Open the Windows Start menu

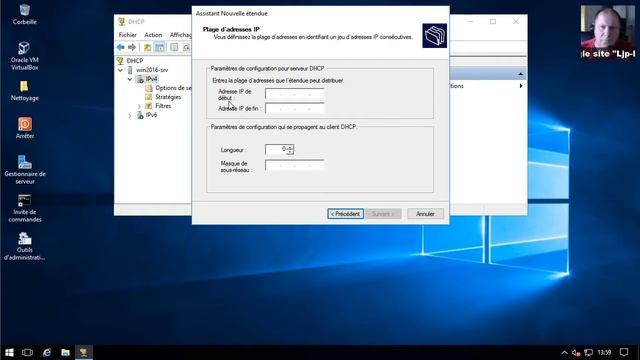click(9, 352)
